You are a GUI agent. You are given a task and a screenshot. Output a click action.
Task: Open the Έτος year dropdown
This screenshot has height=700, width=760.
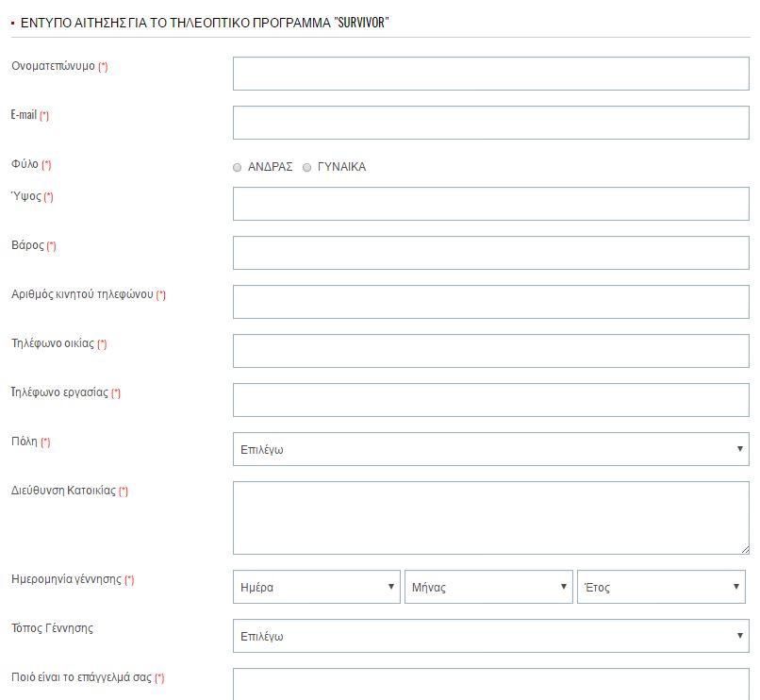point(662,587)
